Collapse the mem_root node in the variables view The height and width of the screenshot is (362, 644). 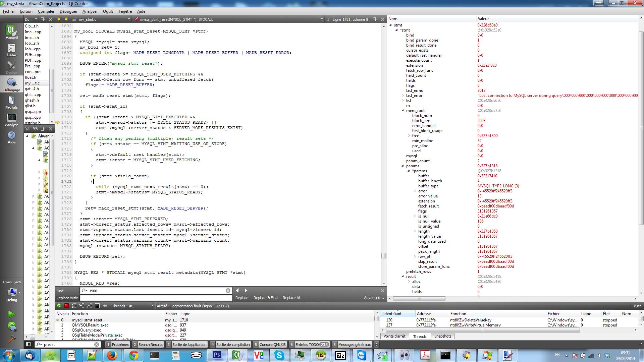tap(403, 111)
